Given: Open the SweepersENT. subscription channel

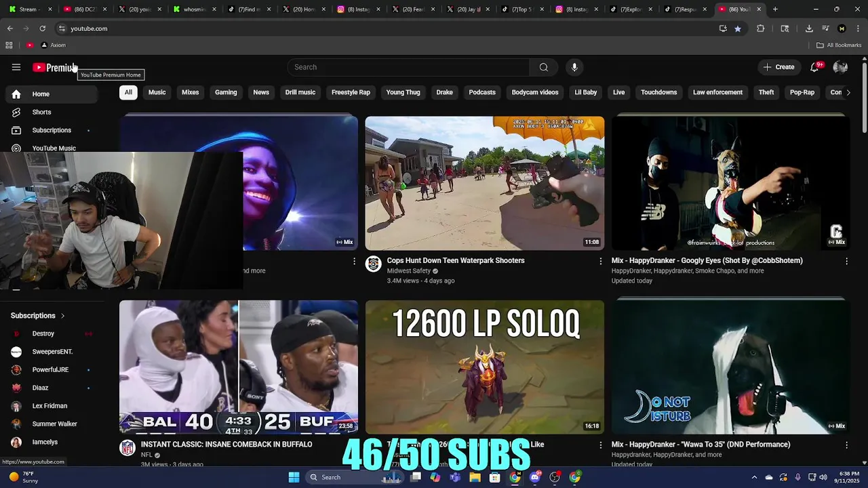Looking at the screenshot, I should click(52, 352).
